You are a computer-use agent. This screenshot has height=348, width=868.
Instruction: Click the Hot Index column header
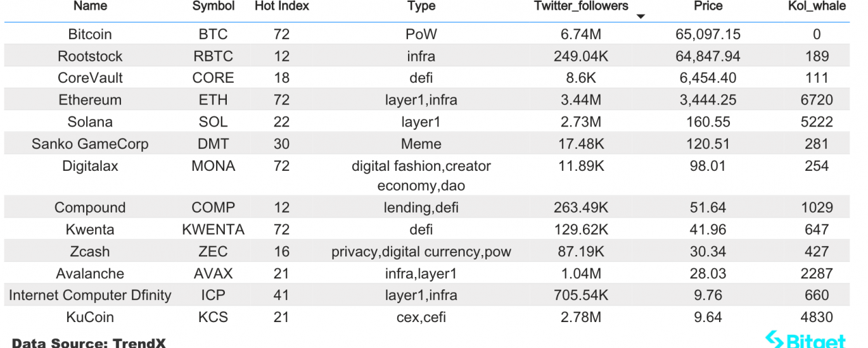click(282, 6)
